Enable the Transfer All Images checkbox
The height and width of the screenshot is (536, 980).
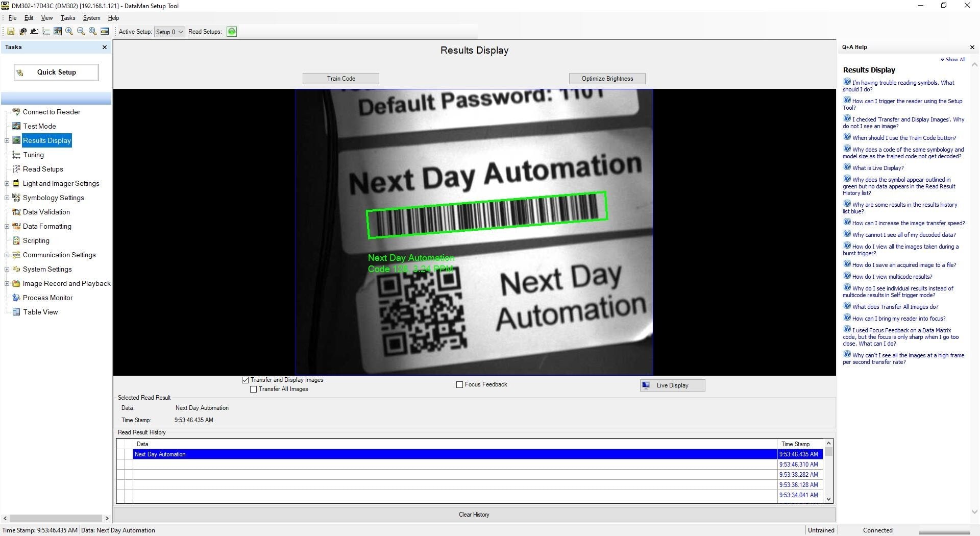254,389
